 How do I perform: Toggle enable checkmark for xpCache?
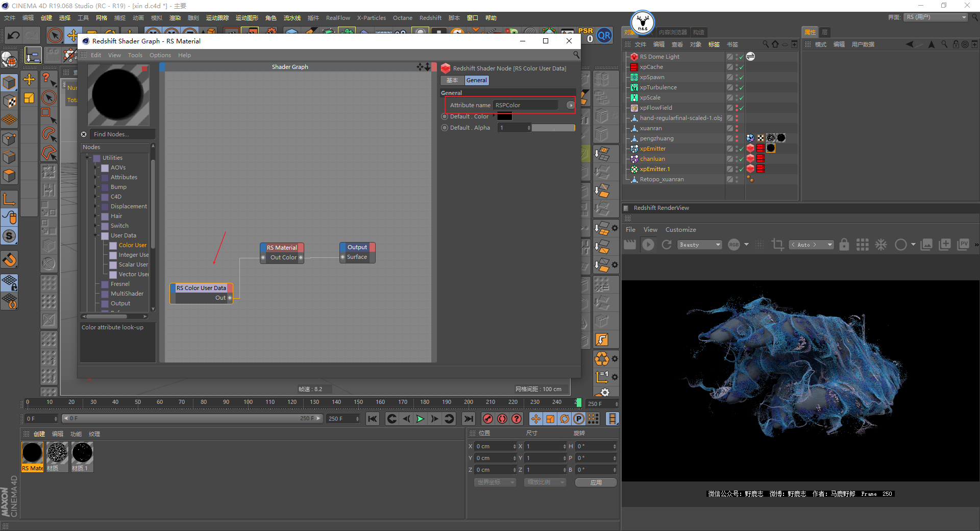coord(742,67)
